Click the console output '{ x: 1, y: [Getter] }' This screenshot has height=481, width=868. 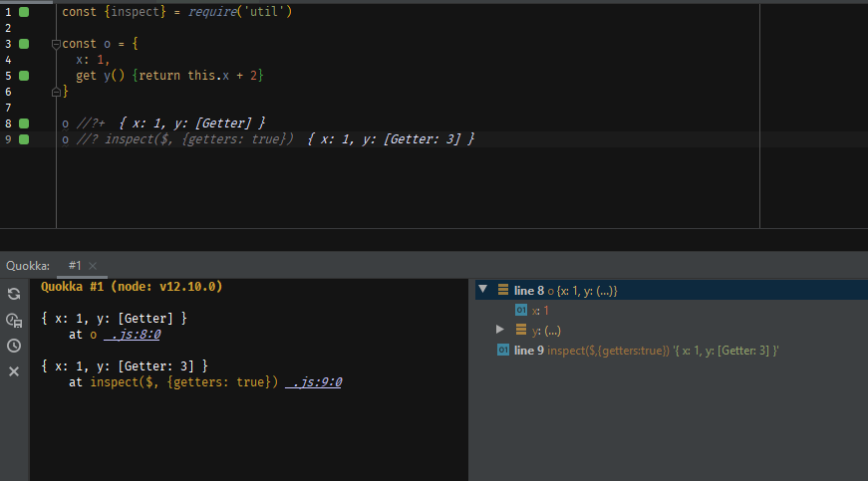[114, 319]
